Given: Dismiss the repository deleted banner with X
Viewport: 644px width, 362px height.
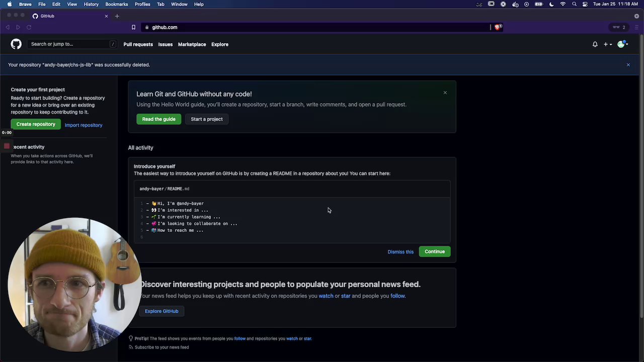Looking at the screenshot, I should pos(628,65).
